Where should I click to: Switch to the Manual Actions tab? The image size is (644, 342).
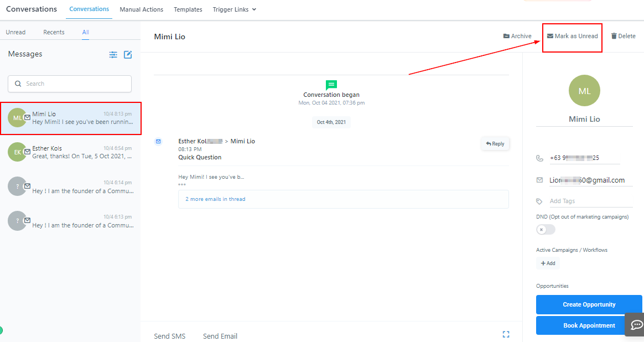point(142,9)
